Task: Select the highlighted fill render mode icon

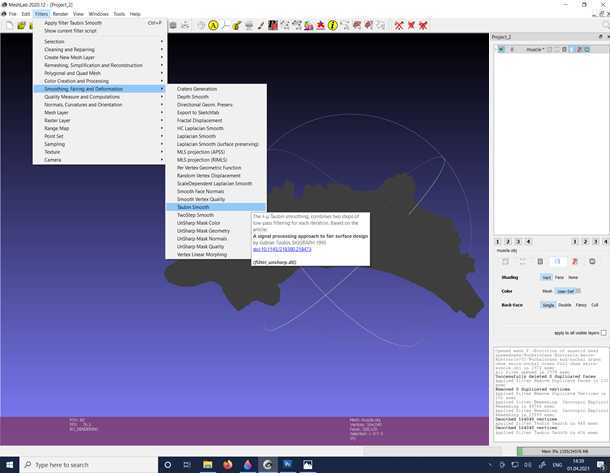Action: [557, 261]
